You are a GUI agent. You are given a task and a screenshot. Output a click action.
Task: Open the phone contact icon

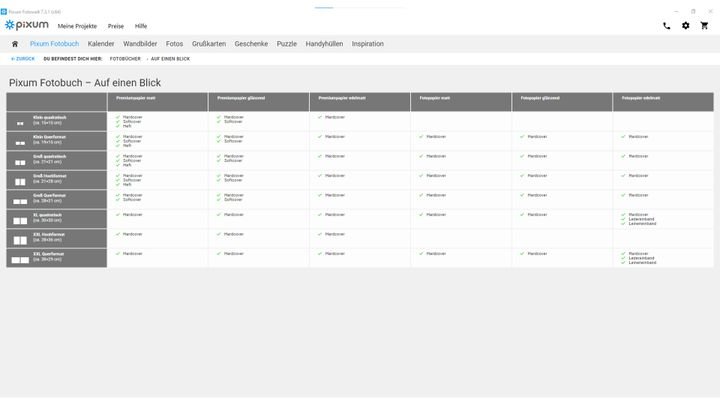pos(667,25)
